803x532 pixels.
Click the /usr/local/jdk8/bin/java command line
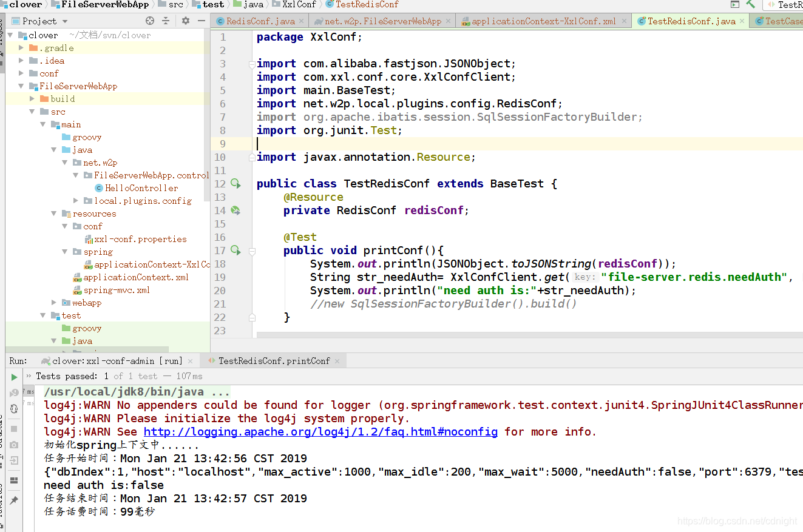coord(137,392)
